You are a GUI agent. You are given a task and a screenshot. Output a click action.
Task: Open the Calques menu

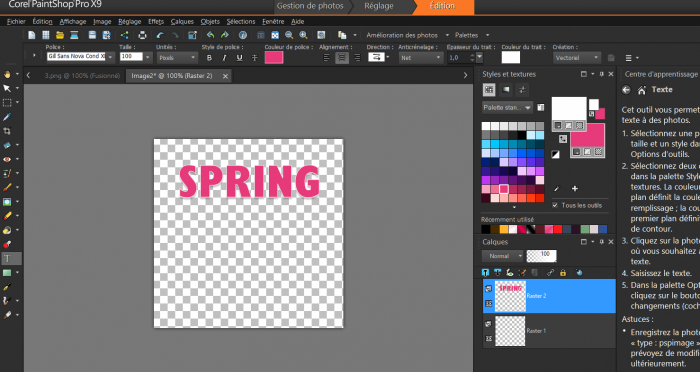(x=182, y=21)
